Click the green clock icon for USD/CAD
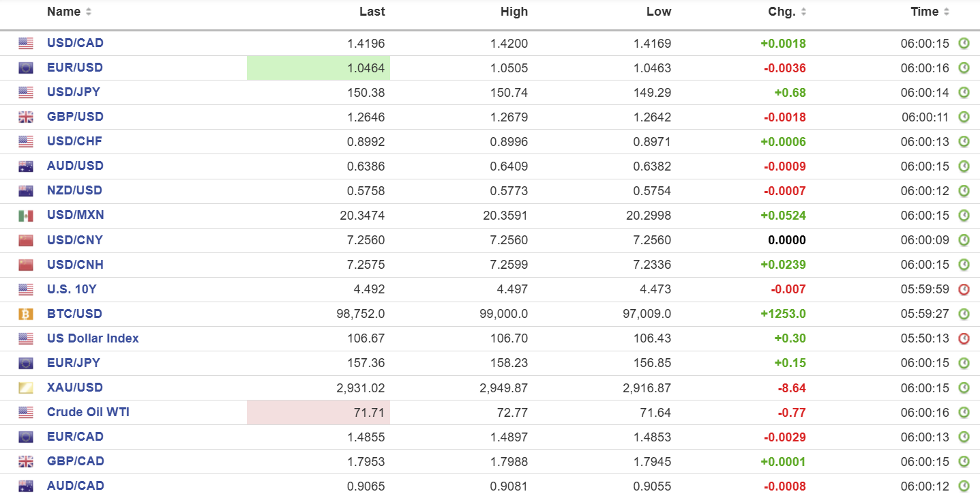The height and width of the screenshot is (496, 980). (x=964, y=44)
